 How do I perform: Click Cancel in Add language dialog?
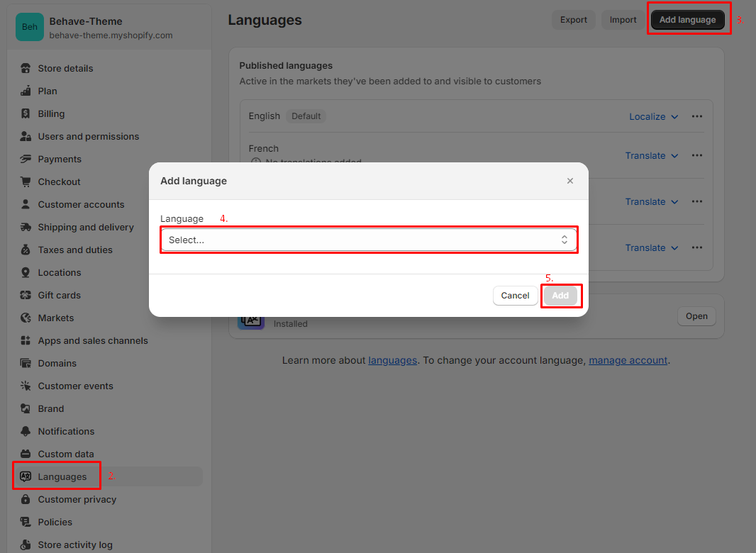coord(515,296)
